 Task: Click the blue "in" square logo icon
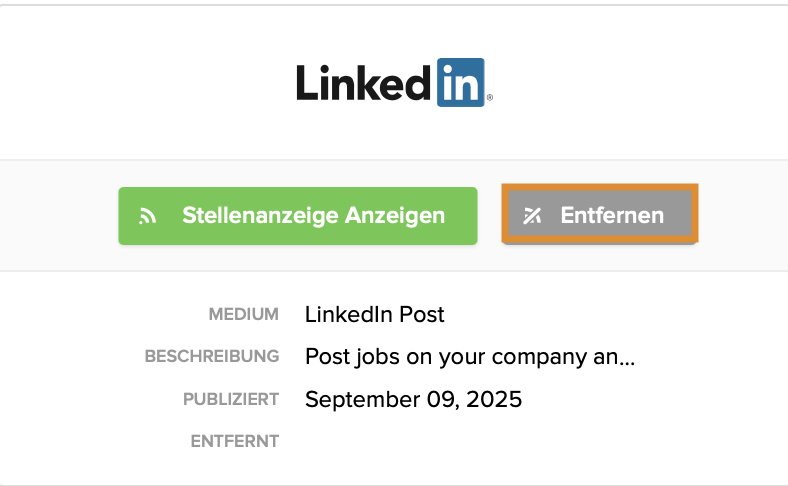coord(461,82)
